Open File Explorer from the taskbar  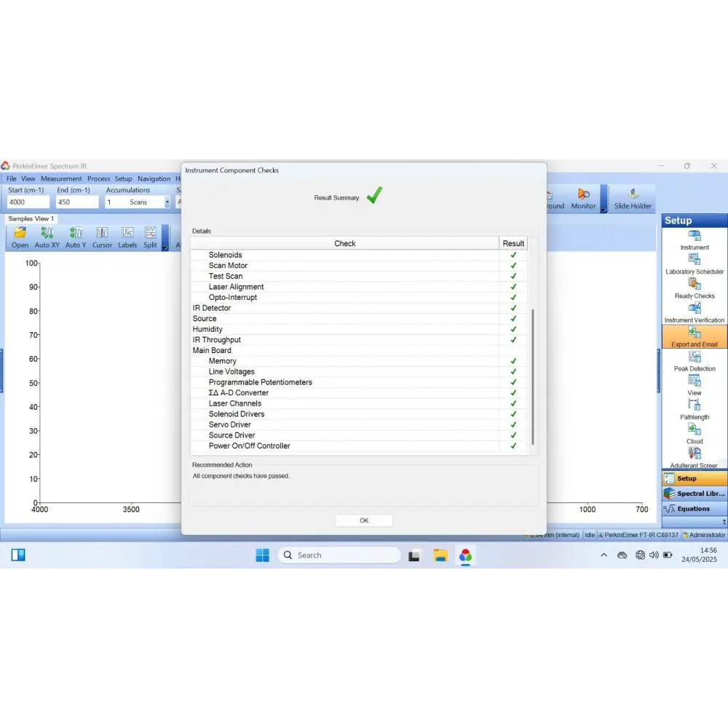[x=440, y=555]
